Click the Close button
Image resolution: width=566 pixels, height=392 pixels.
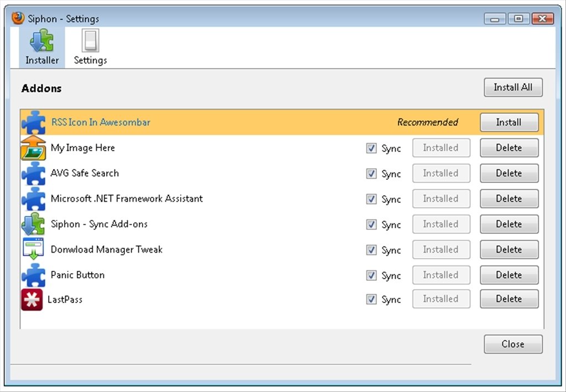pyautogui.click(x=513, y=344)
